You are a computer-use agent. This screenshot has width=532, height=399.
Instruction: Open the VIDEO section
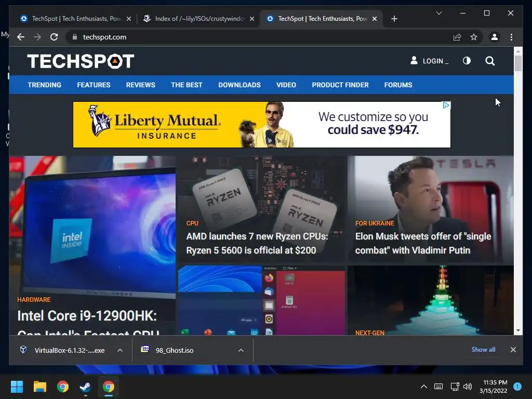point(286,85)
